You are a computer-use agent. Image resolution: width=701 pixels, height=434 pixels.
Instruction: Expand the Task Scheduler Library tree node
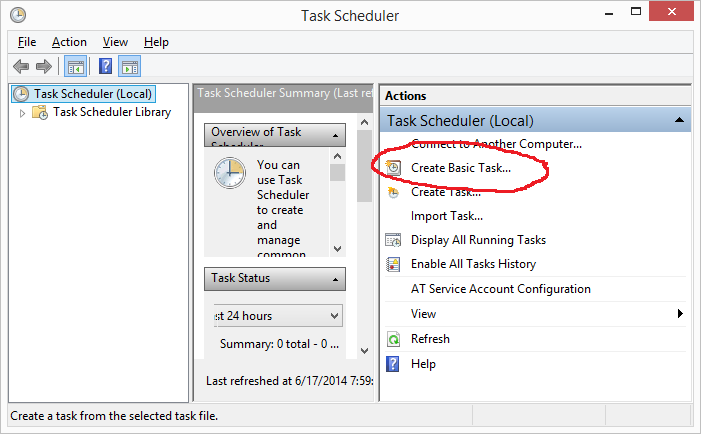[22, 114]
